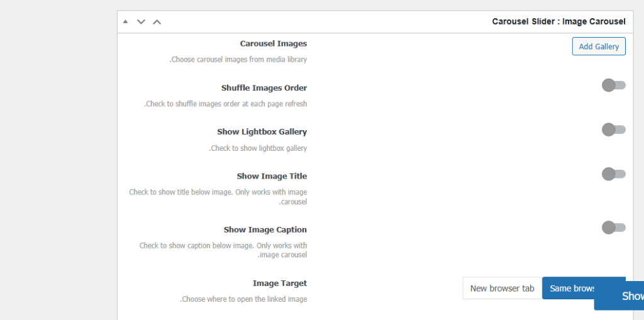Click the Image Target label
Screen dimensions: 644x320
click(279, 284)
